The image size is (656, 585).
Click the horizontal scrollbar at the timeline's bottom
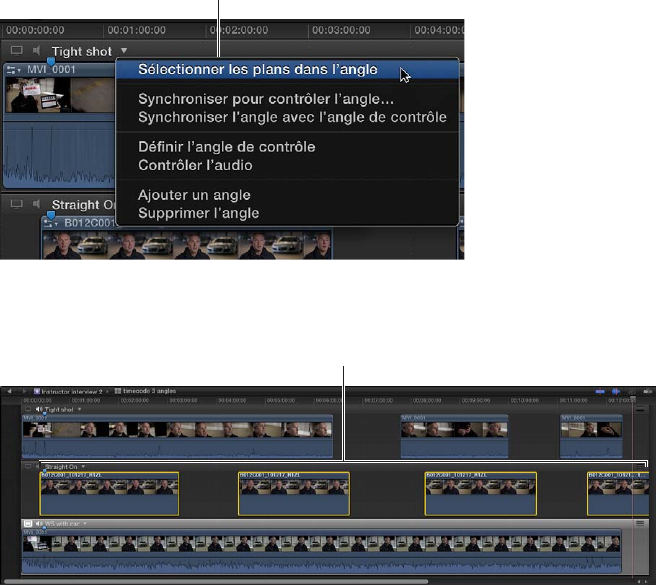click(x=216, y=581)
